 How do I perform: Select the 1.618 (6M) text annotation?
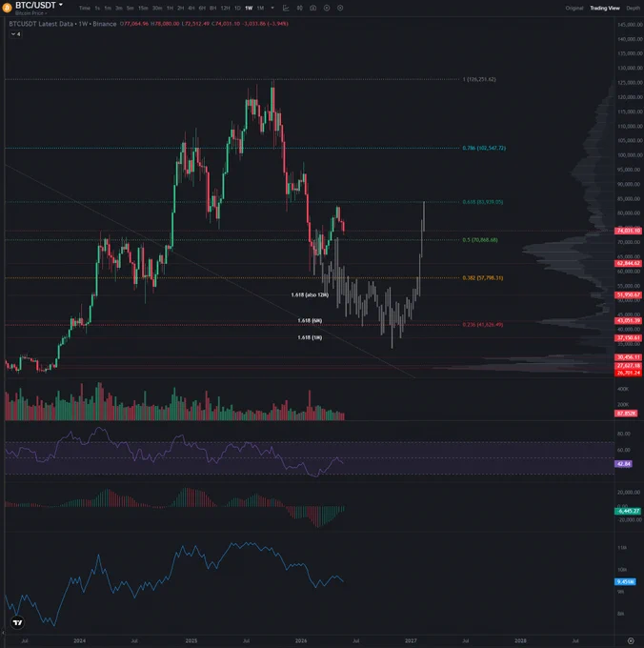tap(310, 321)
